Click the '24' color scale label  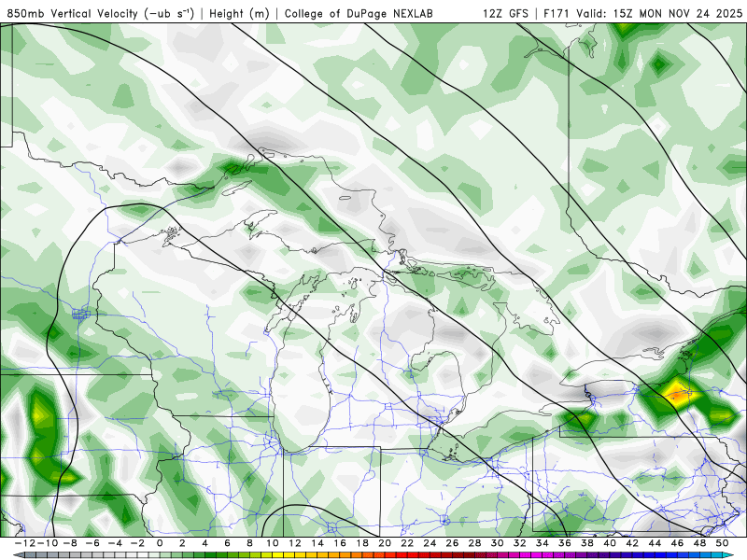coord(430,543)
